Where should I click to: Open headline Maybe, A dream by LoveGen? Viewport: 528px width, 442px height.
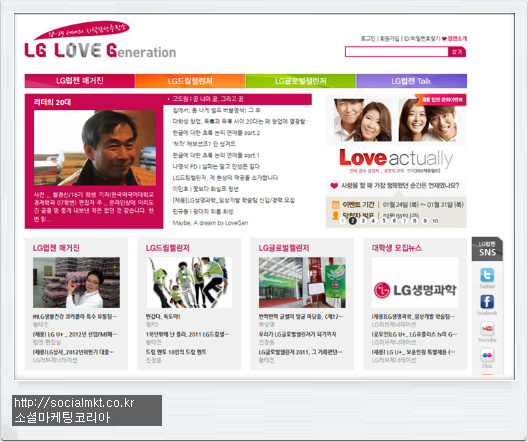[x=210, y=223]
